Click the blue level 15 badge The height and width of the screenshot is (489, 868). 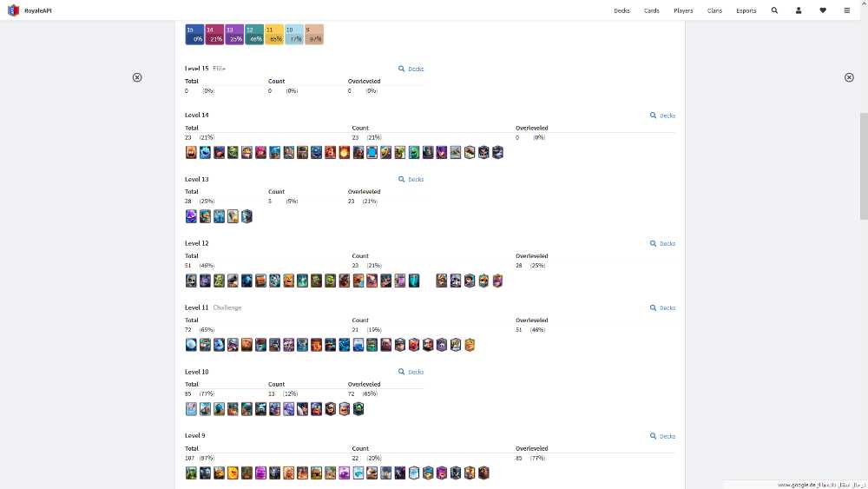194,35
